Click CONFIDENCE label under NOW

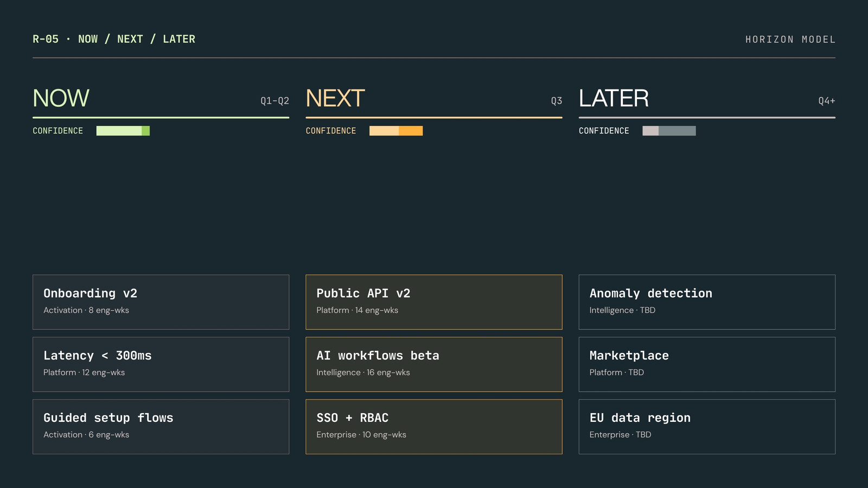58,131
